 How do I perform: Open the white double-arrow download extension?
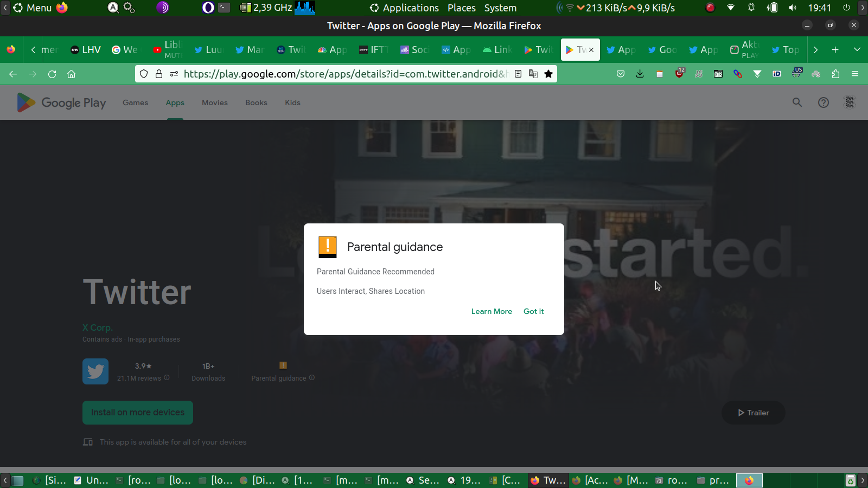(x=757, y=74)
